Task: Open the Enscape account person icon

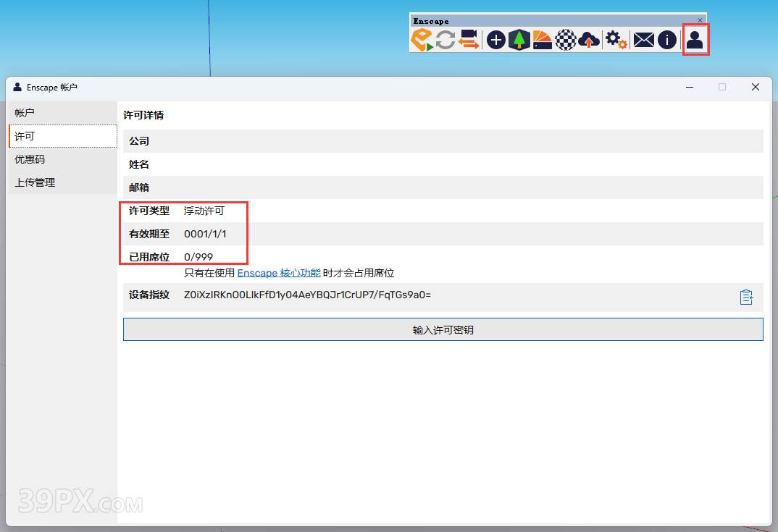Action: (695, 40)
